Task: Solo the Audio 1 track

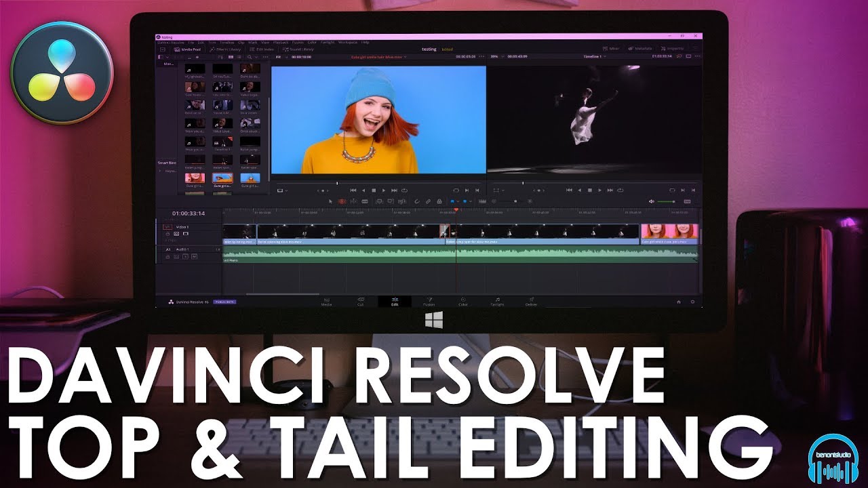Action: pyautogui.click(x=185, y=256)
